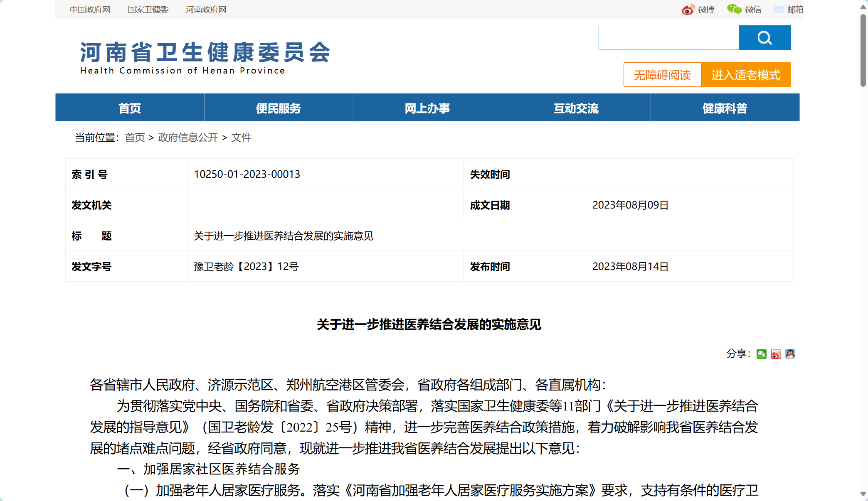The height and width of the screenshot is (501, 868).
Task: Open the Weibo icon in top bar
Action: click(x=688, y=10)
